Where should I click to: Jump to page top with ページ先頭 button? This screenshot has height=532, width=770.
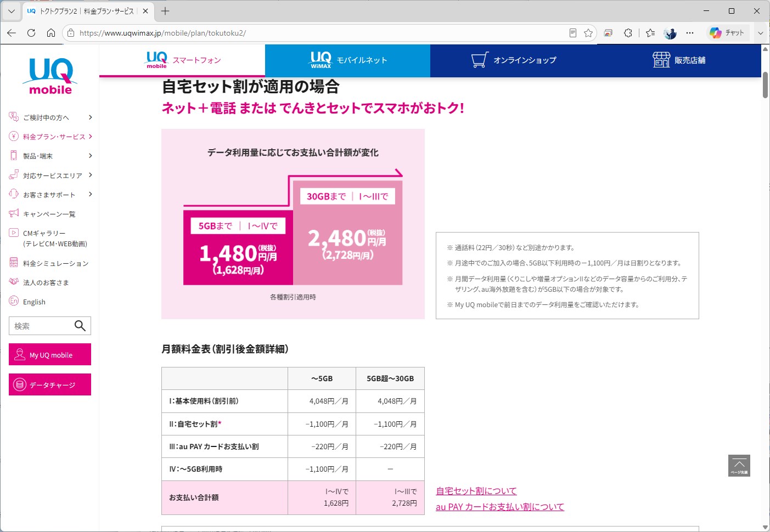click(739, 466)
